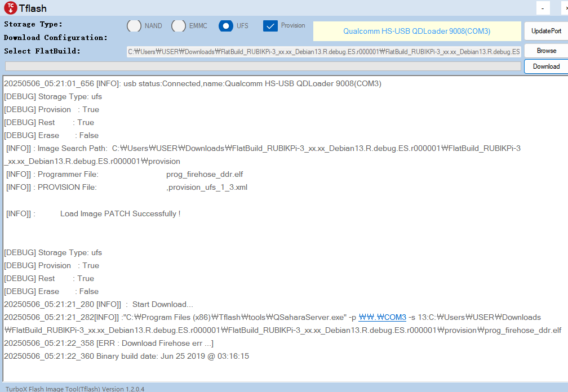The image size is (568, 392).
Task: Click the "Download Configuration:" label
Action: (55, 38)
